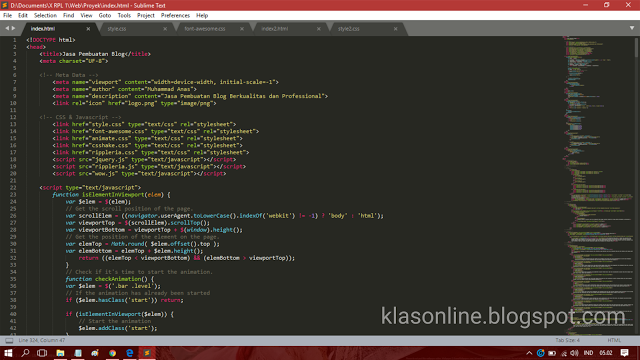Viewport: 640px width, 360px height.
Task: Toggle side bar icon in status bar
Action: [x=9, y=340]
